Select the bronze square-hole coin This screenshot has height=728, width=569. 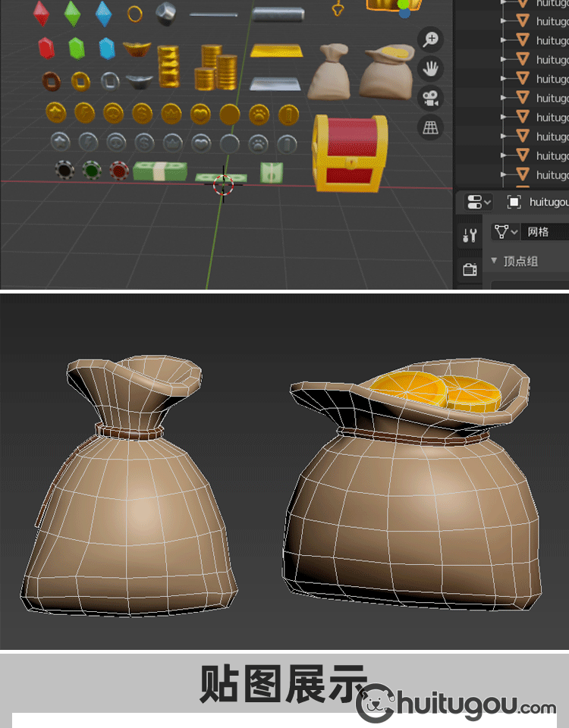click(x=51, y=81)
